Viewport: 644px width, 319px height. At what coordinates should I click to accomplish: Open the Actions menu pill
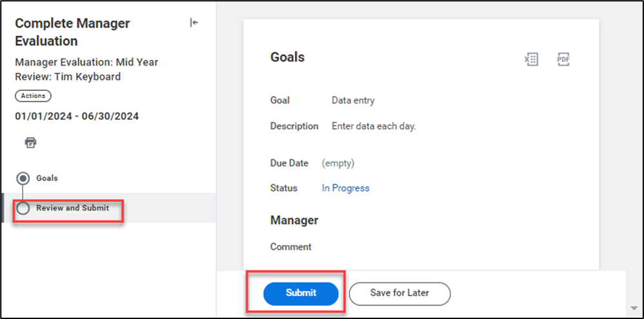pos(33,96)
